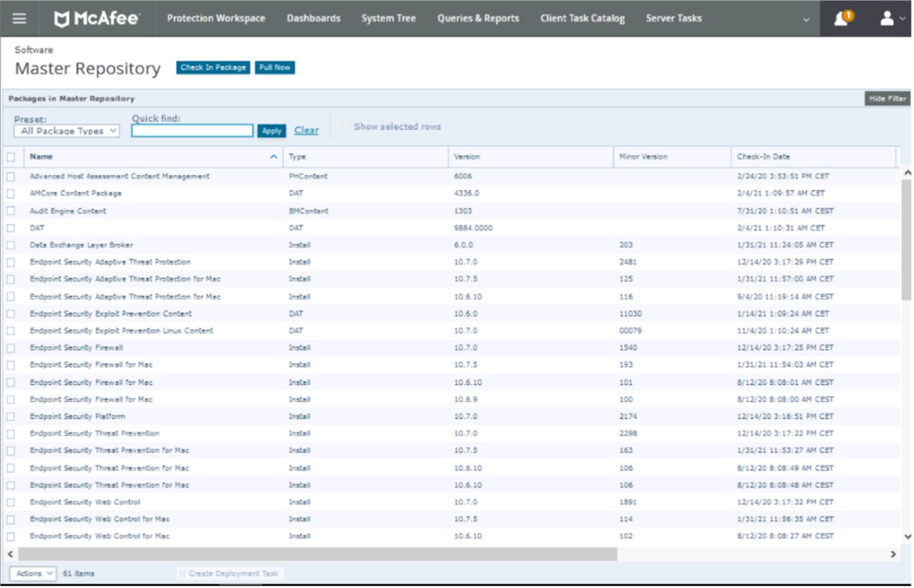Check Audit Engine Content row
Screen dimensions: 914x588
11,211
